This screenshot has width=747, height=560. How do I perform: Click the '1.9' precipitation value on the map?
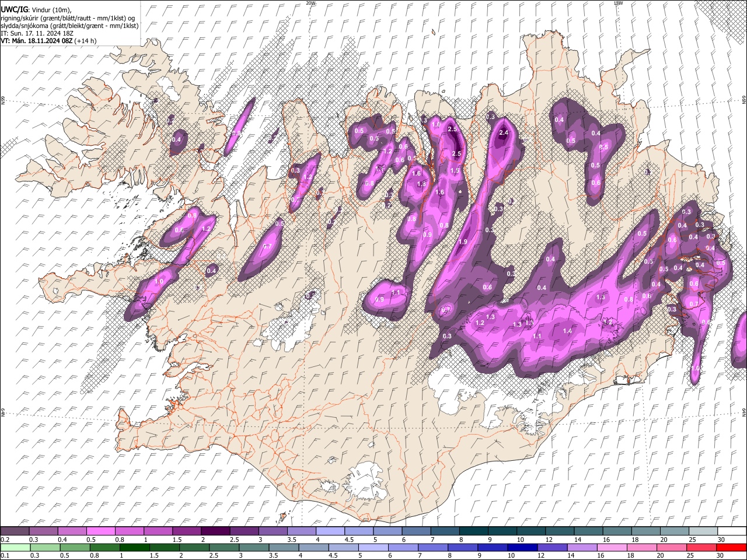[x=463, y=242]
